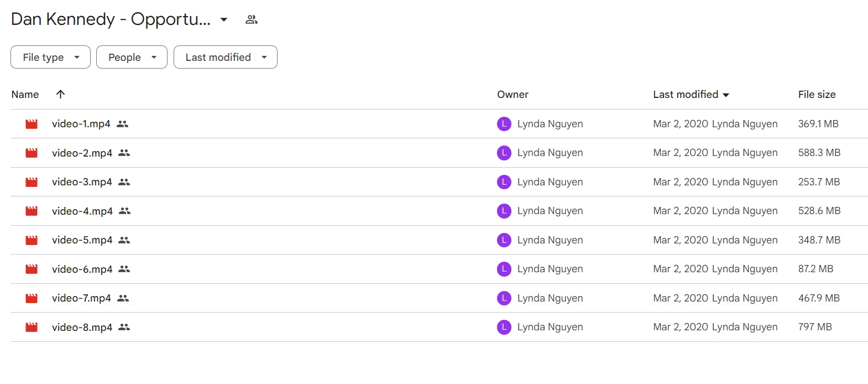
Task: Click Lynda Nguyen avatar in video-7.mp4 row
Action: pos(504,298)
